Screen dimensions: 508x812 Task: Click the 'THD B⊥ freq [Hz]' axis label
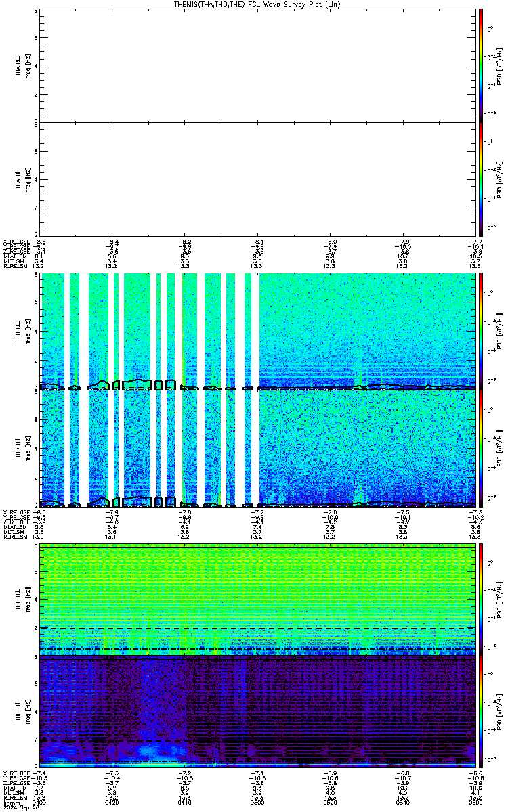pyautogui.click(x=22, y=331)
